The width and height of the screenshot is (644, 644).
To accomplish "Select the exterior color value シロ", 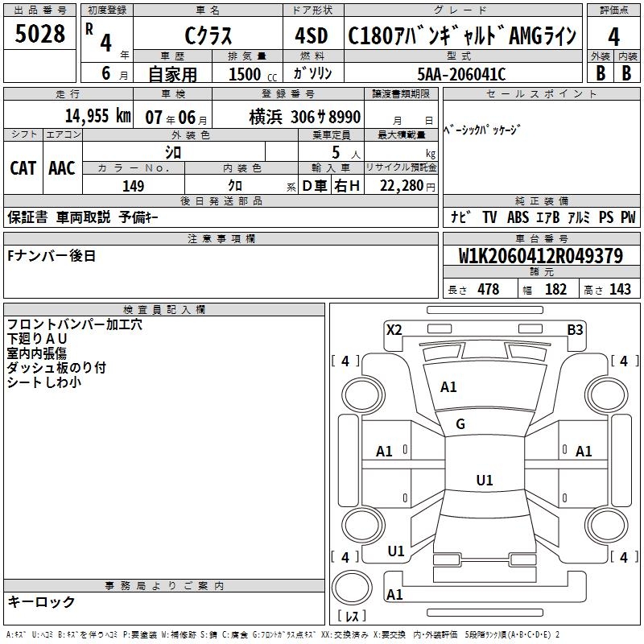I will coord(173,151).
